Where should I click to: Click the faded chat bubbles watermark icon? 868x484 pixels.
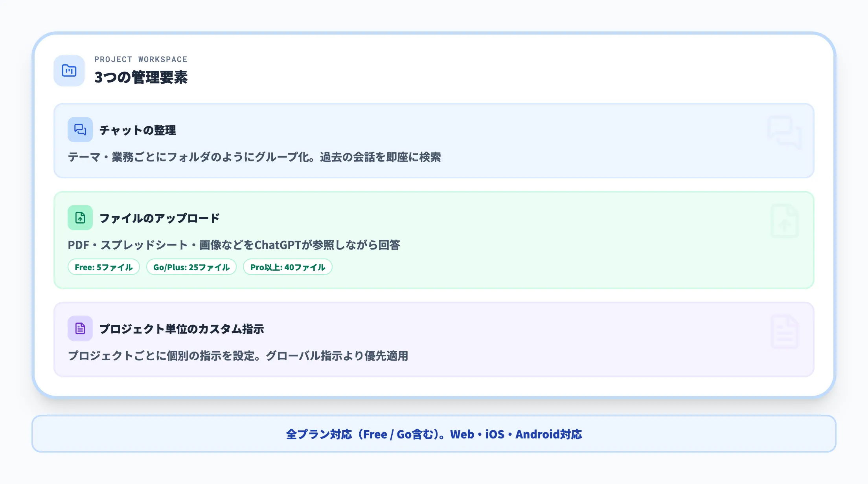click(x=784, y=132)
